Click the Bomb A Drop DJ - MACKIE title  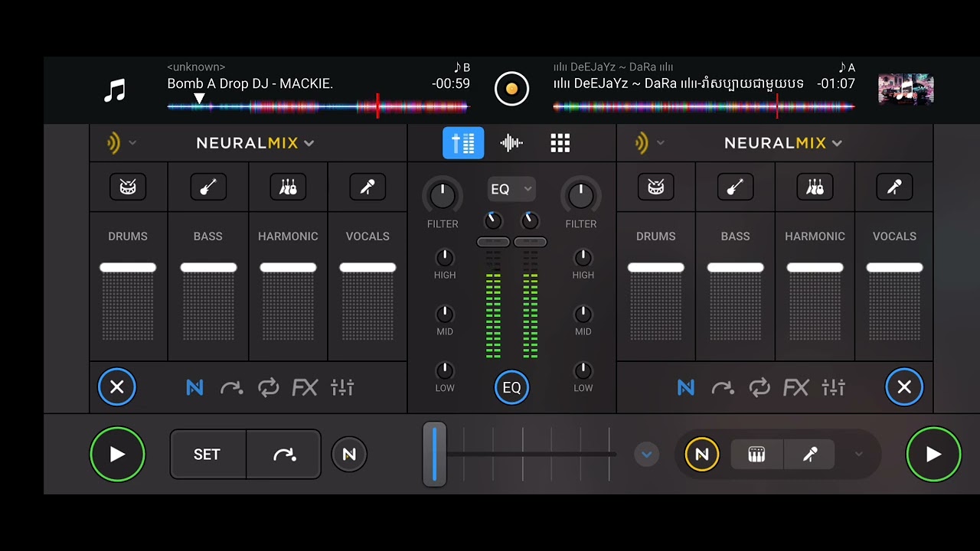[x=250, y=83]
